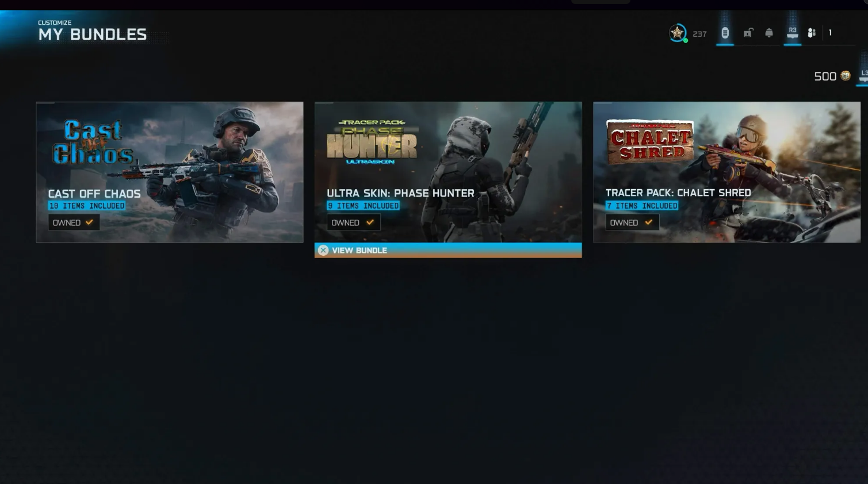Select the Cast Off Chaos bundle card
The height and width of the screenshot is (484, 868).
[x=170, y=172]
